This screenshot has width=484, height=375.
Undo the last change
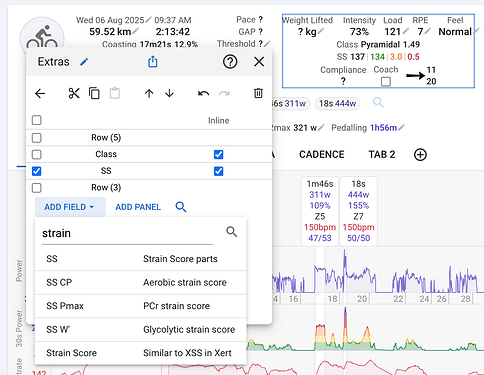pyautogui.click(x=204, y=93)
